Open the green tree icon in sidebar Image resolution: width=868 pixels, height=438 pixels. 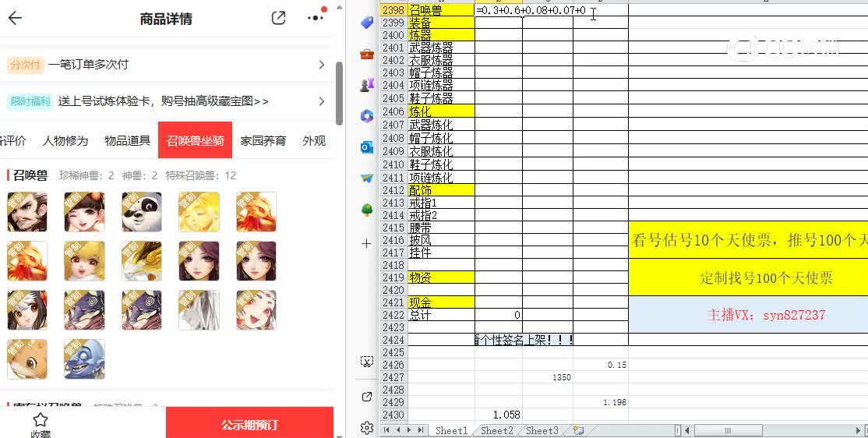[366, 210]
